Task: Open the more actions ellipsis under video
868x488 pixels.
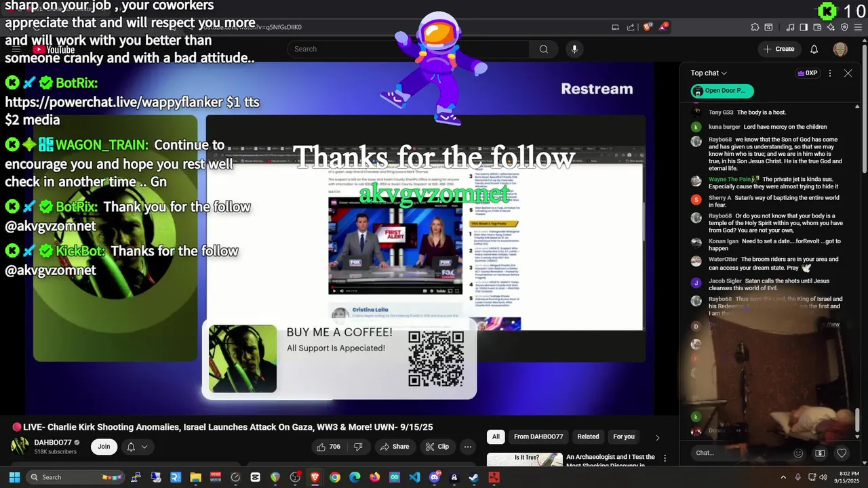Action: pyautogui.click(x=467, y=447)
